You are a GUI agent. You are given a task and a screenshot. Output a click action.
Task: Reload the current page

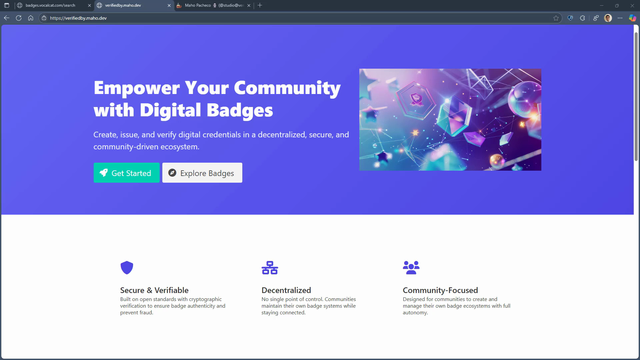19,18
